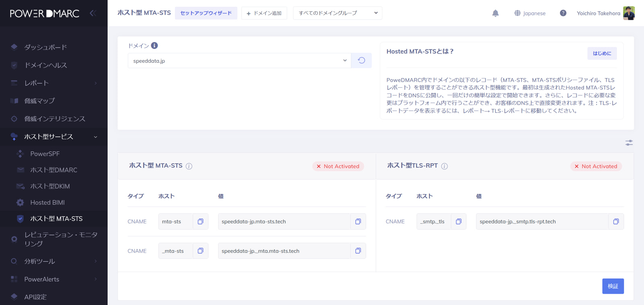Screen dimensions: 644x305
Task: Click the domain info icon
Action: tap(155, 45)
